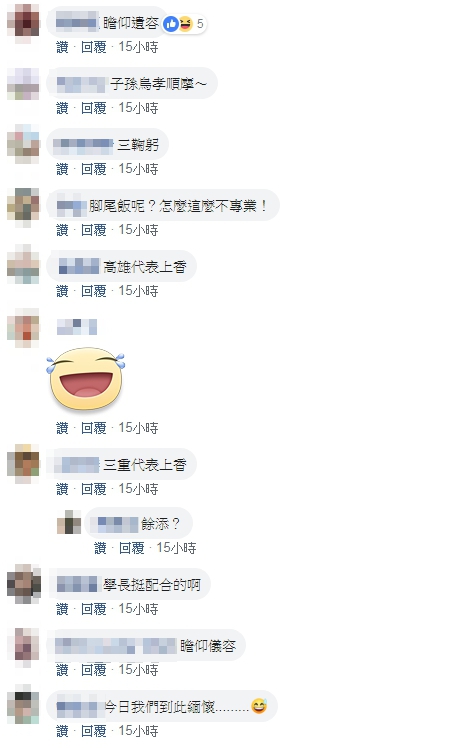
Task: Open the timestamp of 瞻仰儀容 comment
Action: (x=138, y=670)
